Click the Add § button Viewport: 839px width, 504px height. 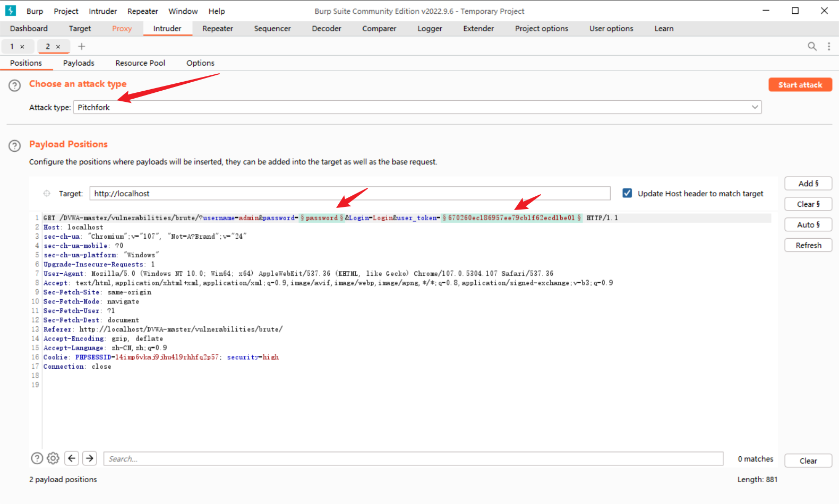tap(808, 184)
